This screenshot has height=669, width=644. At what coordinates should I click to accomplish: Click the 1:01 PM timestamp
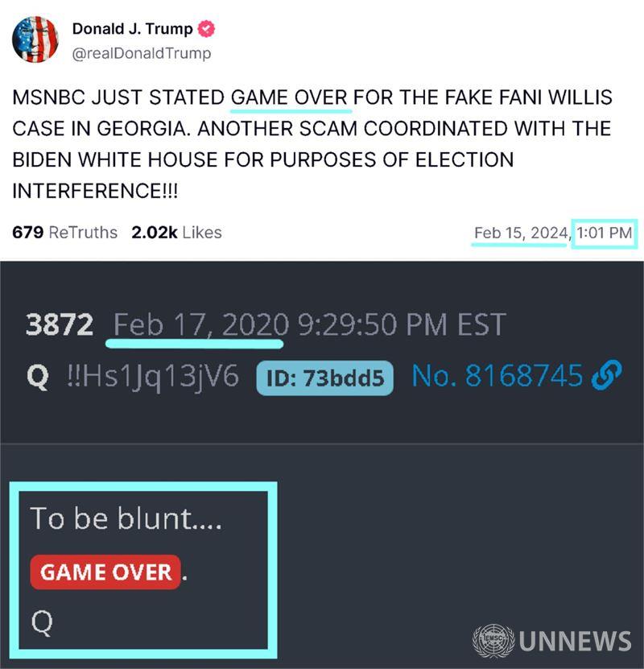(605, 233)
